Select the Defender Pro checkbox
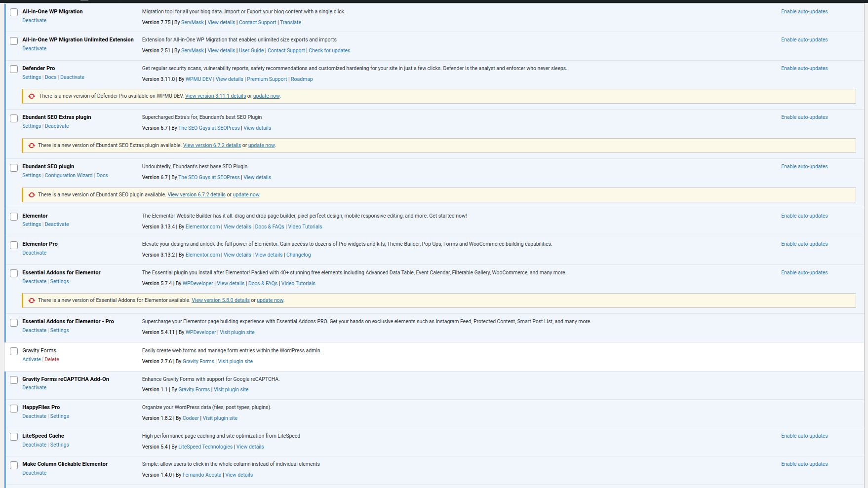868x488 pixels. point(14,69)
